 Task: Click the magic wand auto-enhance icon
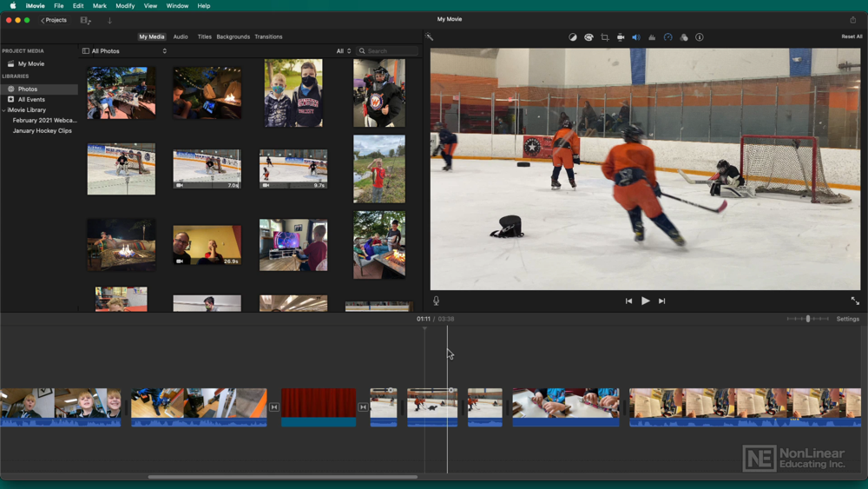point(429,37)
